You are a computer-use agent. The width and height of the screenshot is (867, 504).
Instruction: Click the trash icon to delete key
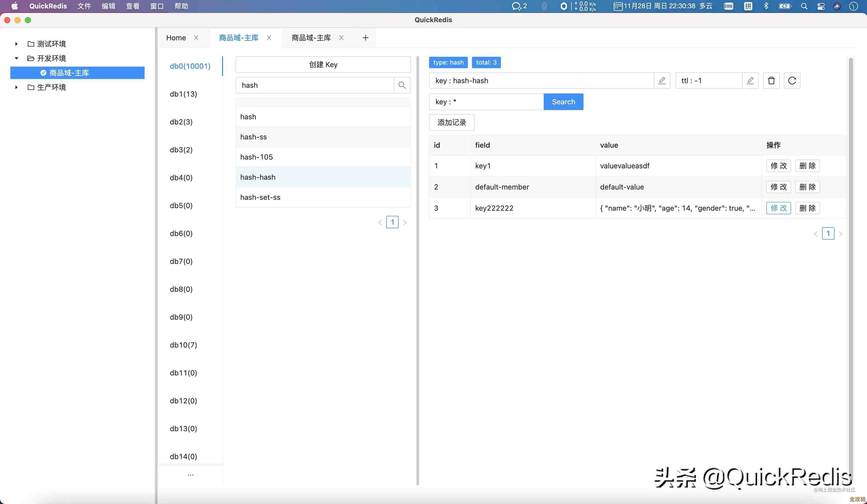771,81
